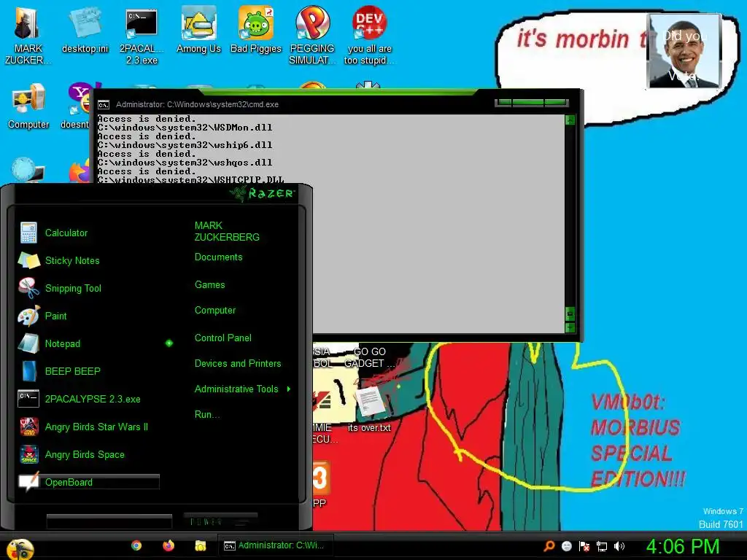Click the cmd icon in the cmd window title bar
Viewport: 747px width, 560px height.
[104, 105]
